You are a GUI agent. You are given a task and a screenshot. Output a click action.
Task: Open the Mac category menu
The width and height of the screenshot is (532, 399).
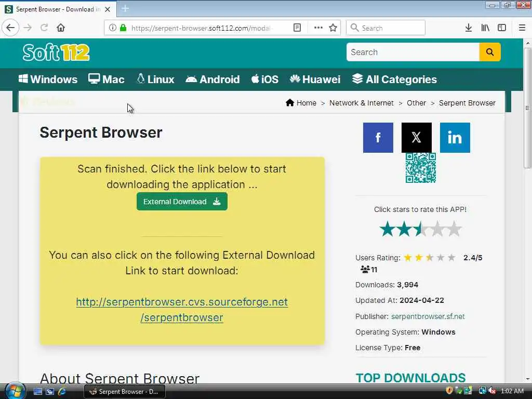(106, 79)
